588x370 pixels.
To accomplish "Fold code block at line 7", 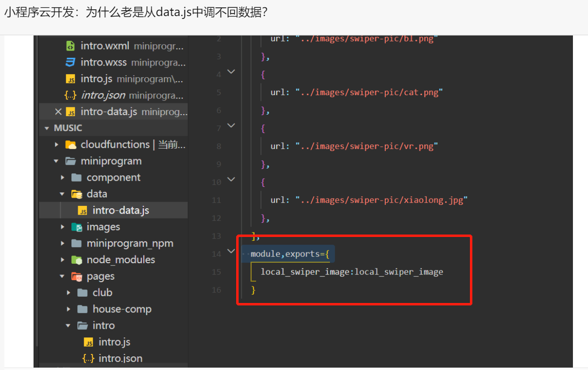I will (231, 125).
